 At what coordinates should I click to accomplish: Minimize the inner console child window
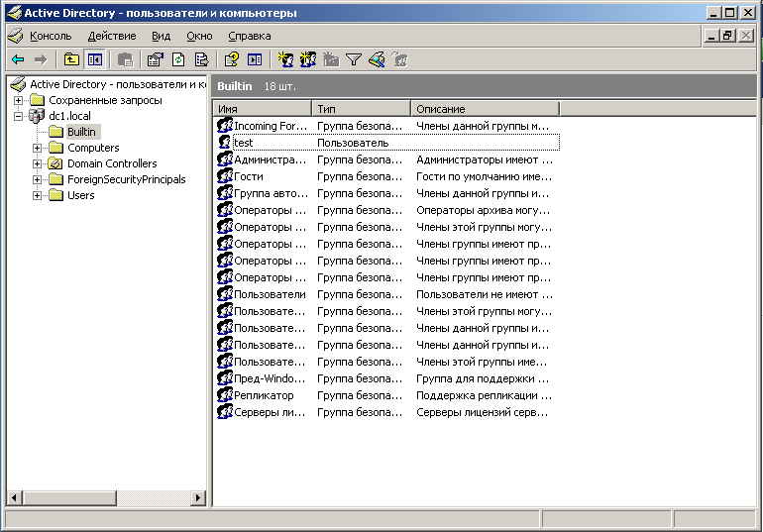[711, 36]
